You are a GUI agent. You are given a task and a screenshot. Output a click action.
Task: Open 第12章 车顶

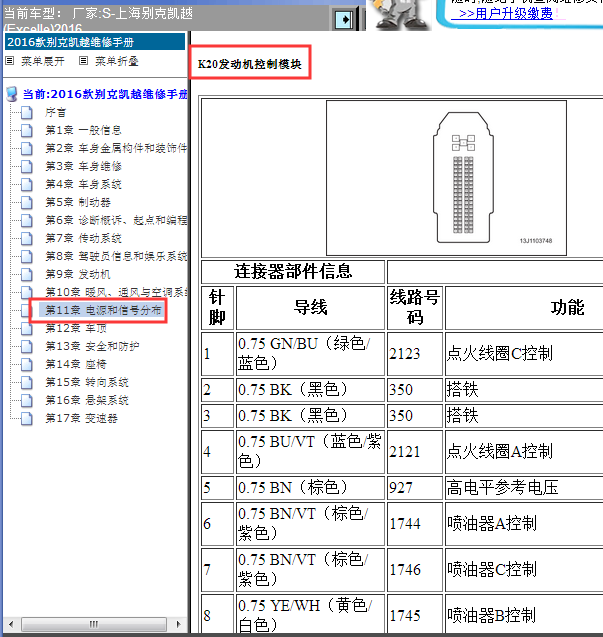(76, 328)
